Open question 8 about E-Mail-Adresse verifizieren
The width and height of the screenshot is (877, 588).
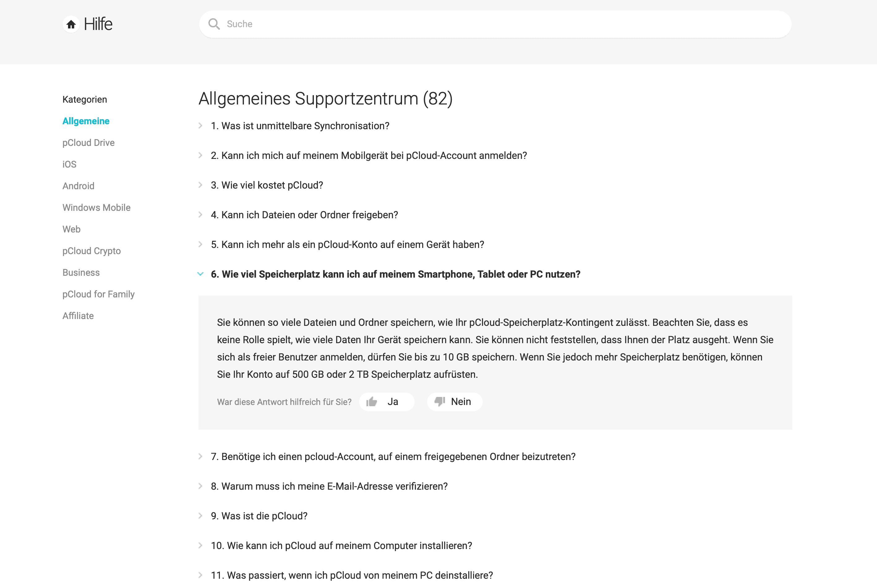(329, 486)
